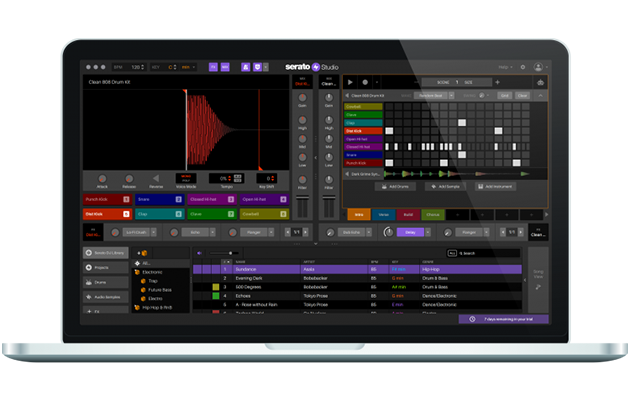This screenshot has height=400, width=630.
Task: Click the Reverse arrow icon
Action: point(157,178)
